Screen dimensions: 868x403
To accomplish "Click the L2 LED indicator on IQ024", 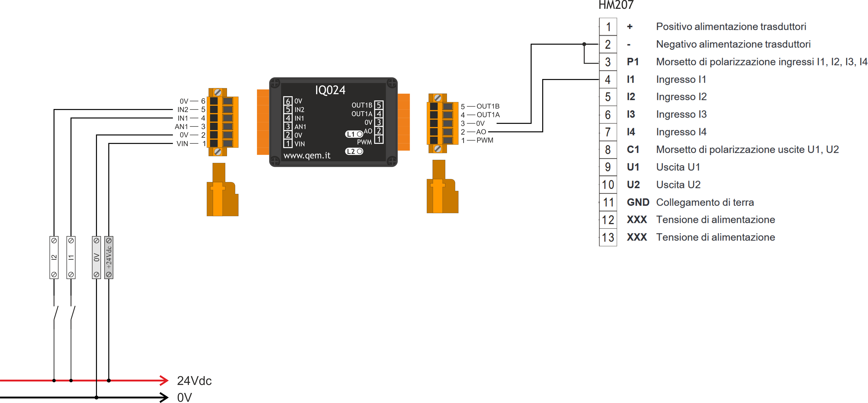I will pyautogui.click(x=359, y=151).
